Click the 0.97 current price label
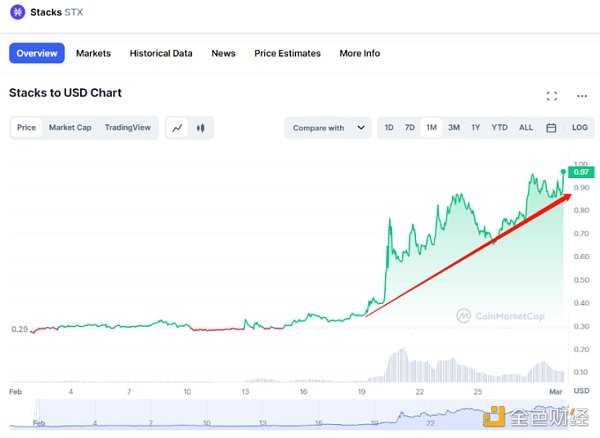Screen dimensions: 600x438 [x=580, y=172]
